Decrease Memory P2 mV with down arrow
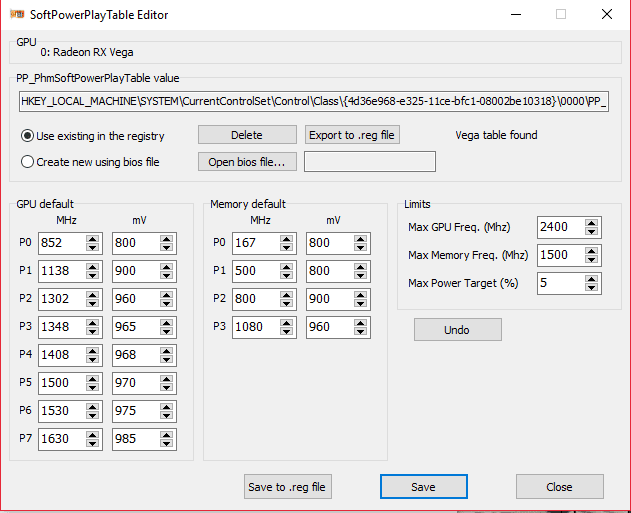The image size is (631, 513). pyautogui.click(x=360, y=303)
